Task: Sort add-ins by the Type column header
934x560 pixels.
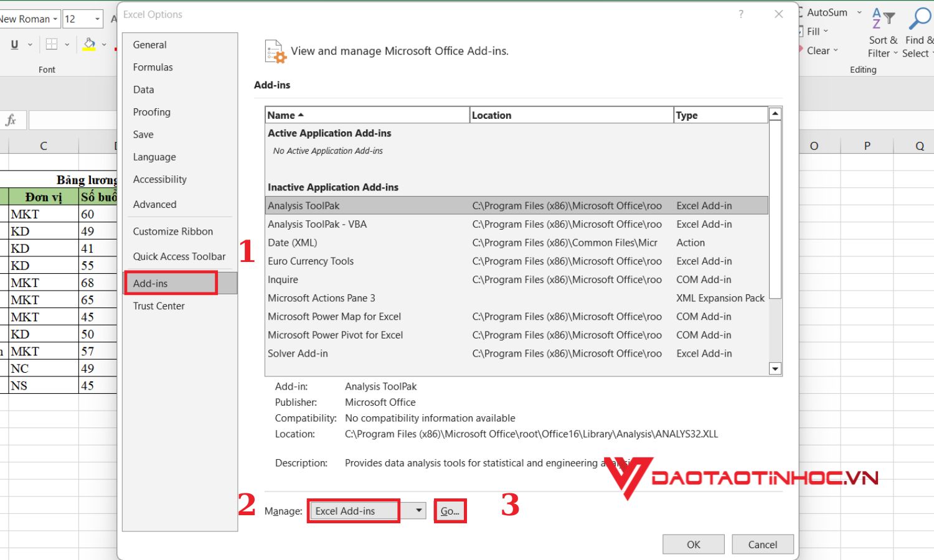Action: (x=720, y=115)
